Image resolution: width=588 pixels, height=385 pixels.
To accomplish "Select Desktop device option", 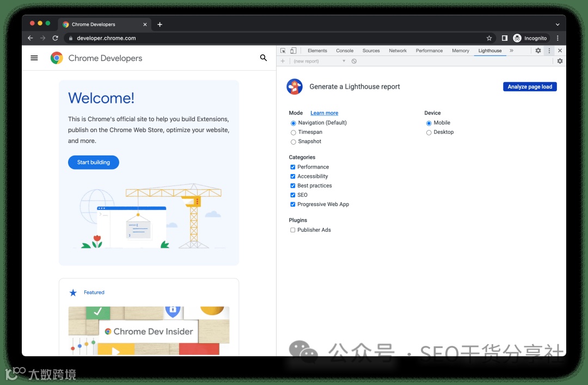I will [x=428, y=132].
